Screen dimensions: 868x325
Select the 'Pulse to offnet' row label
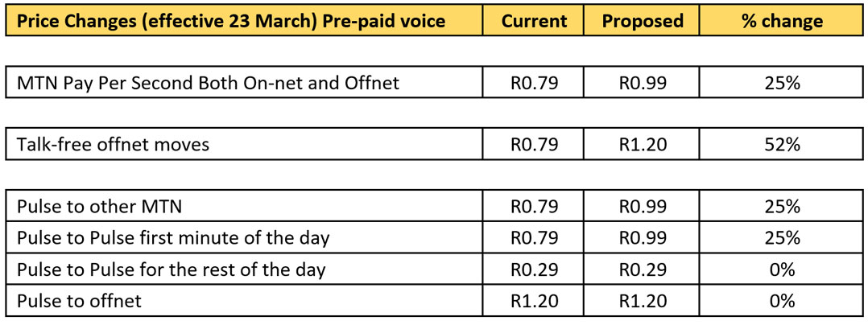pyautogui.click(x=79, y=301)
